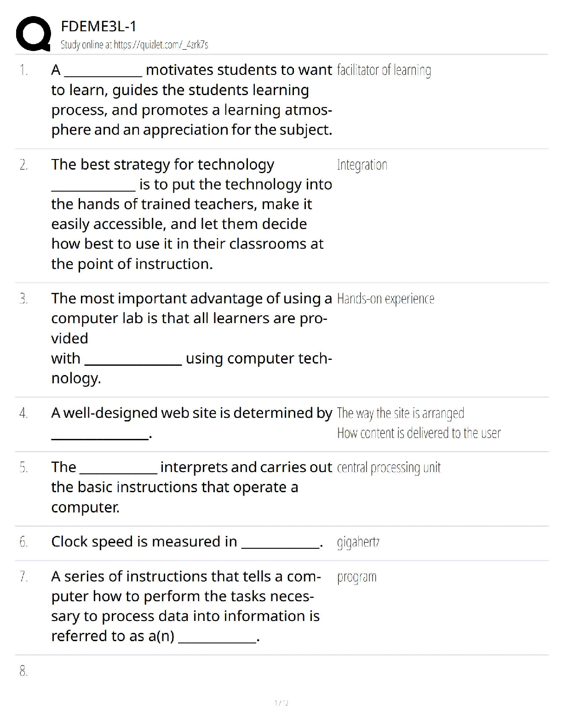
Task: Click the 'Integration' answer text
Action: [x=362, y=165]
